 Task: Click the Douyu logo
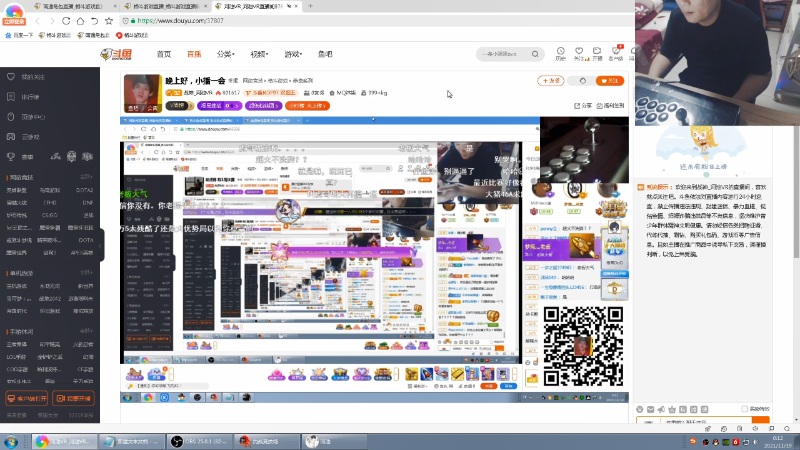pos(116,54)
